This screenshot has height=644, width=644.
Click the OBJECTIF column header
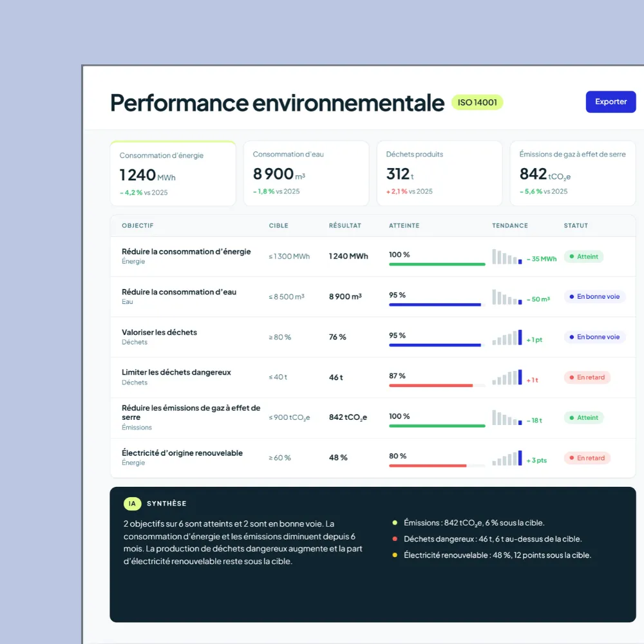tap(138, 225)
